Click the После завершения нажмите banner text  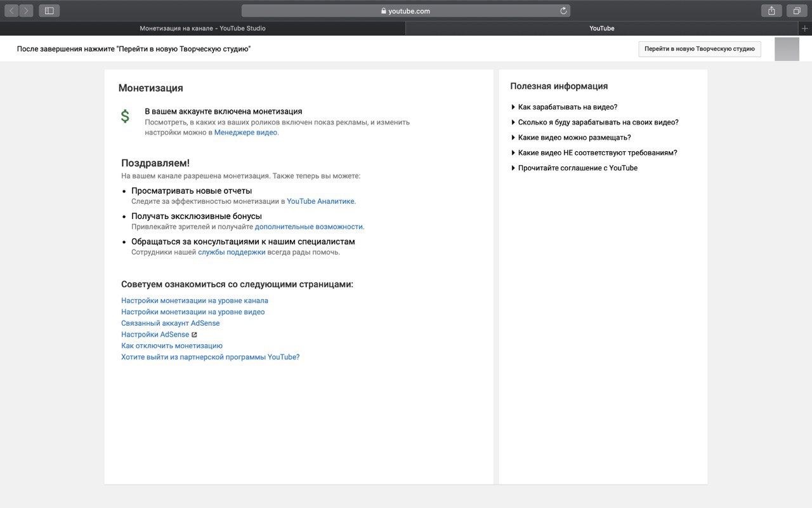pos(134,49)
